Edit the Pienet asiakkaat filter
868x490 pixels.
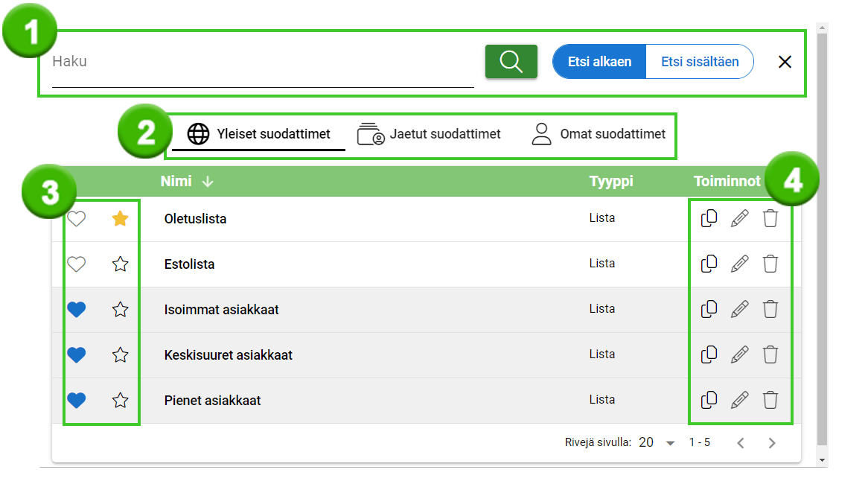pyautogui.click(x=739, y=401)
